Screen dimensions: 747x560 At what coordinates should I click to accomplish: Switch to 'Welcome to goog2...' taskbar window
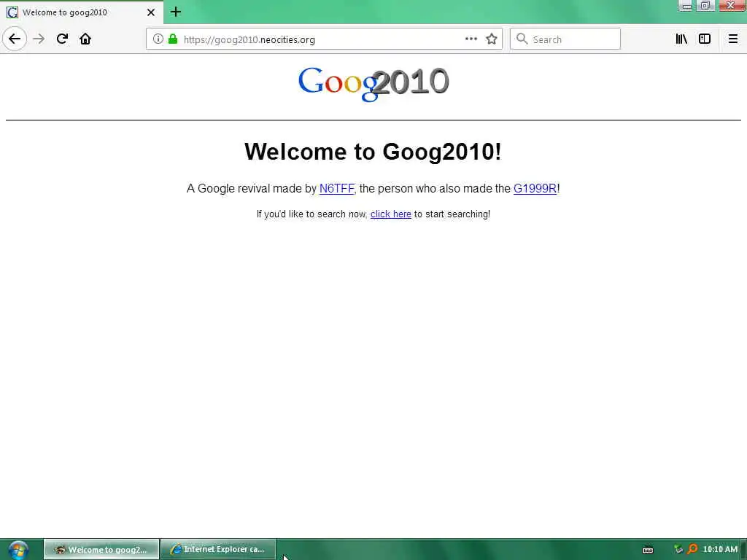(101, 550)
